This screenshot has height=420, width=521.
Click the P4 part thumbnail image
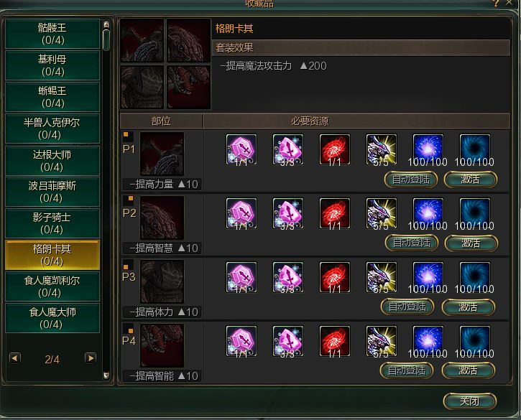[x=162, y=345]
